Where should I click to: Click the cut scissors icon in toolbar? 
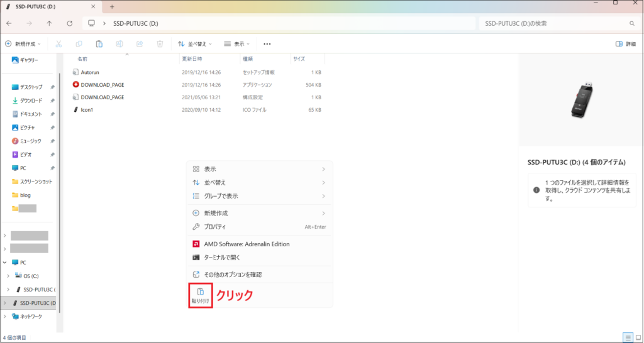[58, 44]
